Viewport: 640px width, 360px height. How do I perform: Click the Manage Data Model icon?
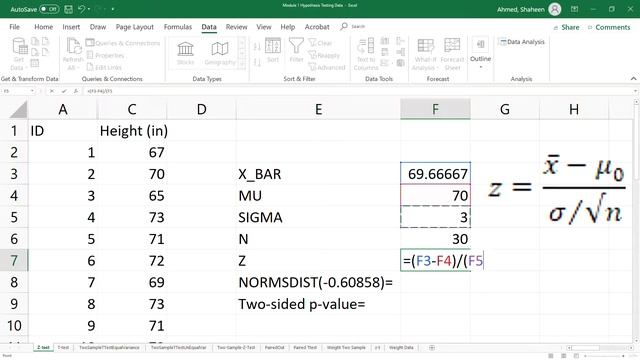tap(400, 63)
